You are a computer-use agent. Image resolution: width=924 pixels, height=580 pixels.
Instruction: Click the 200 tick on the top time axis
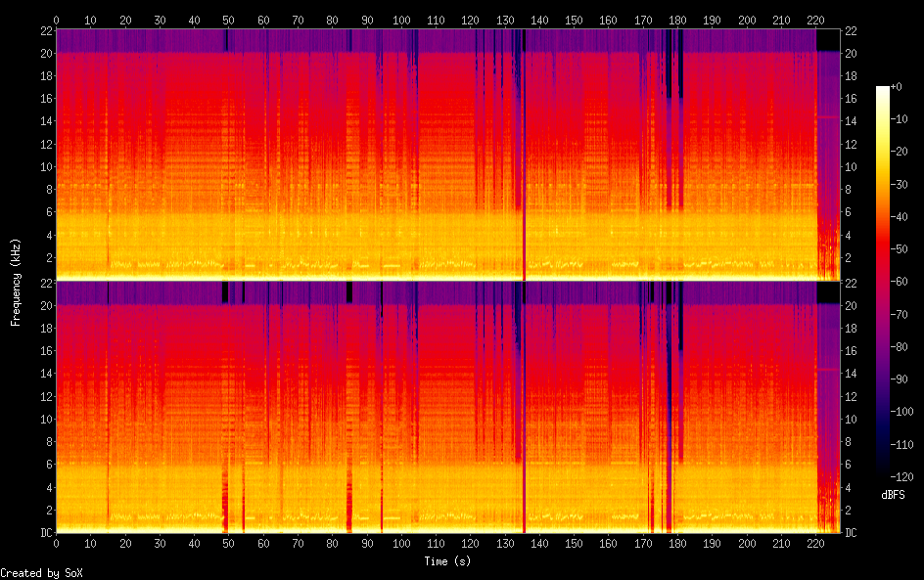(748, 20)
